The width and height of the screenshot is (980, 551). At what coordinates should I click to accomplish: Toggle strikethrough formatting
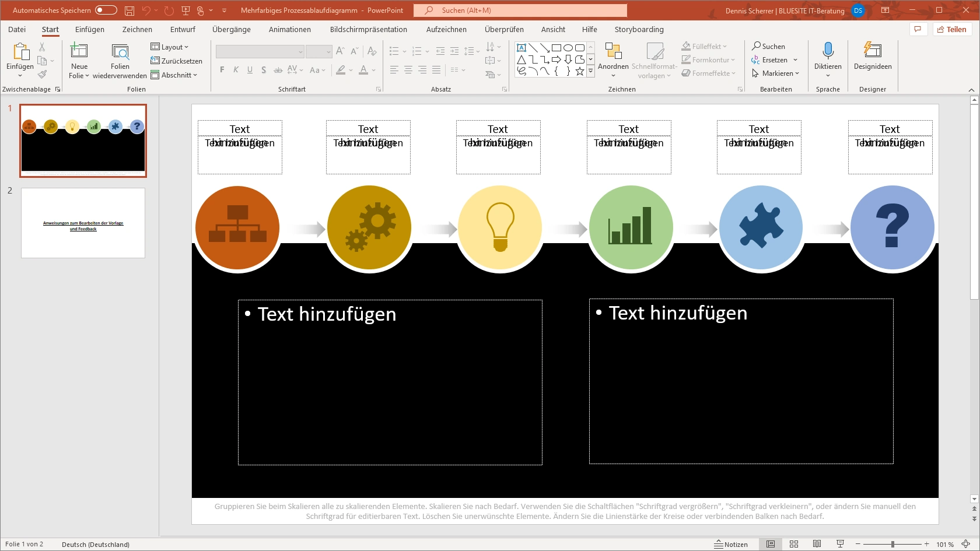[278, 70]
